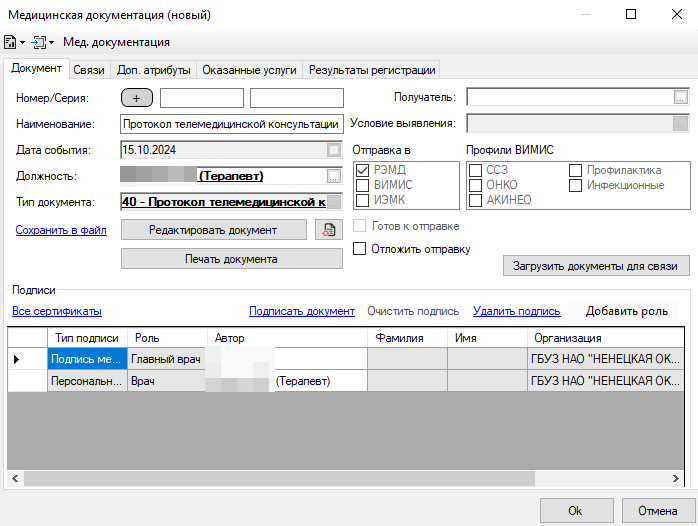This screenshot has width=698, height=526.
Task: Click the scrollbar right arrow
Action: 676,478
